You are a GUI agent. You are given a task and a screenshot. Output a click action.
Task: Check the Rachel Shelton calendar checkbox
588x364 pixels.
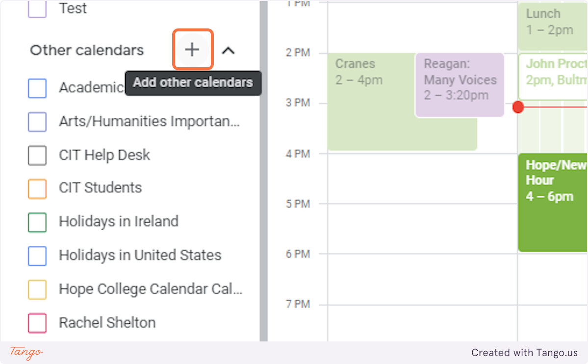(37, 323)
